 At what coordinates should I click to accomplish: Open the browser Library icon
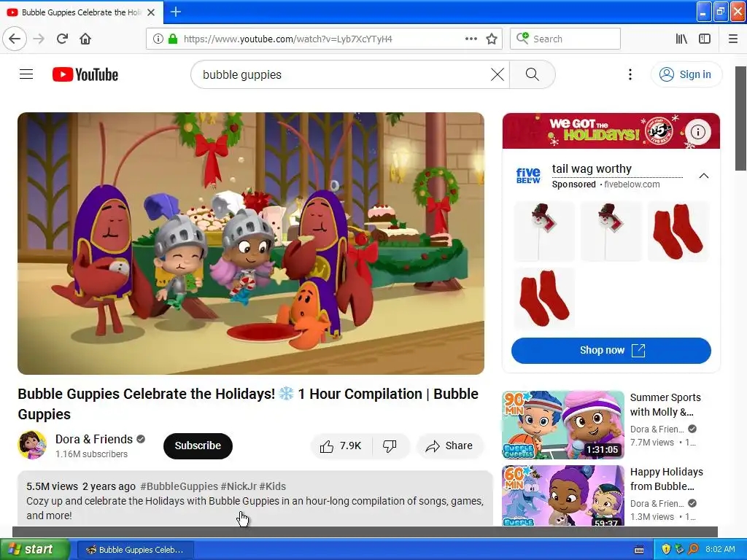pyautogui.click(x=681, y=39)
